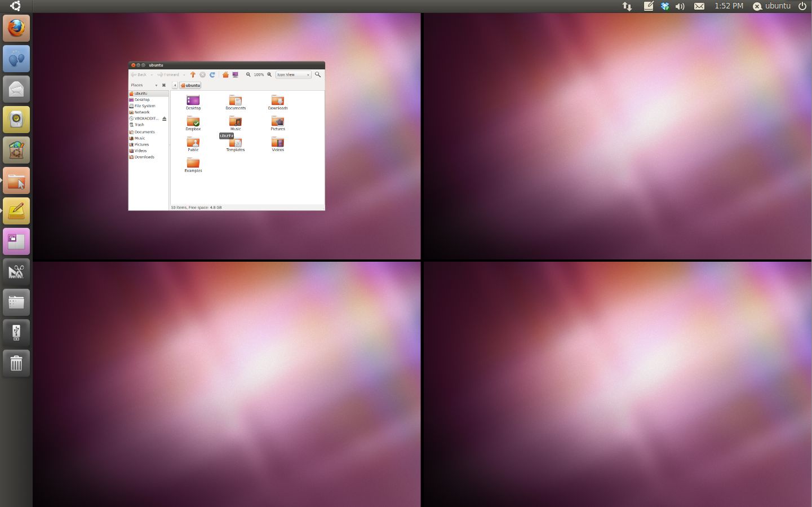Activate the zoom out magnifier icon
Image resolution: width=812 pixels, height=507 pixels.
(x=248, y=74)
